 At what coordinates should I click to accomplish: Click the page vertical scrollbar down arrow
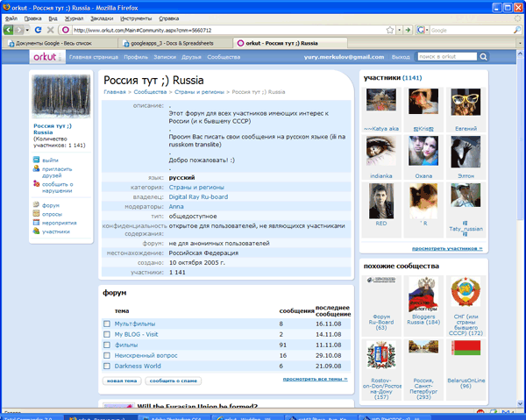click(x=520, y=402)
